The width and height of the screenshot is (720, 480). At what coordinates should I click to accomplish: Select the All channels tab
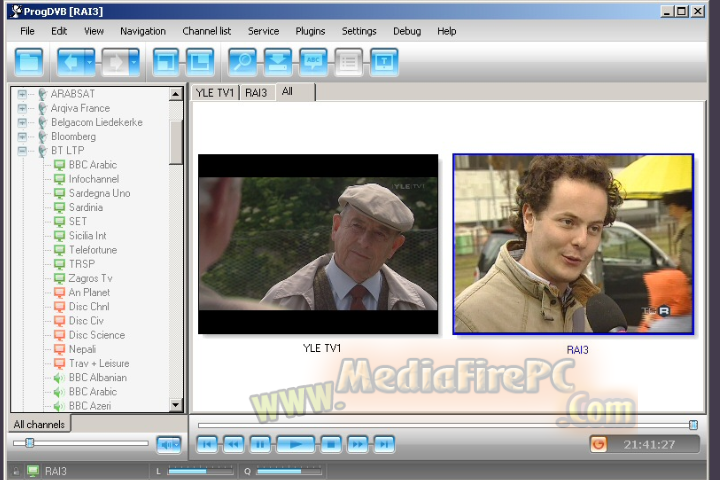[x=39, y=424]
